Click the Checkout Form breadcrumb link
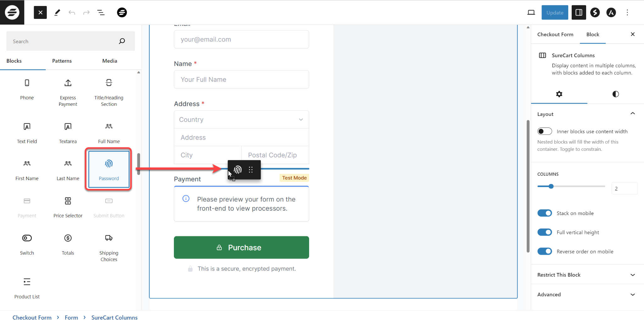Screen dimensions: 644x324 [32, 317]
